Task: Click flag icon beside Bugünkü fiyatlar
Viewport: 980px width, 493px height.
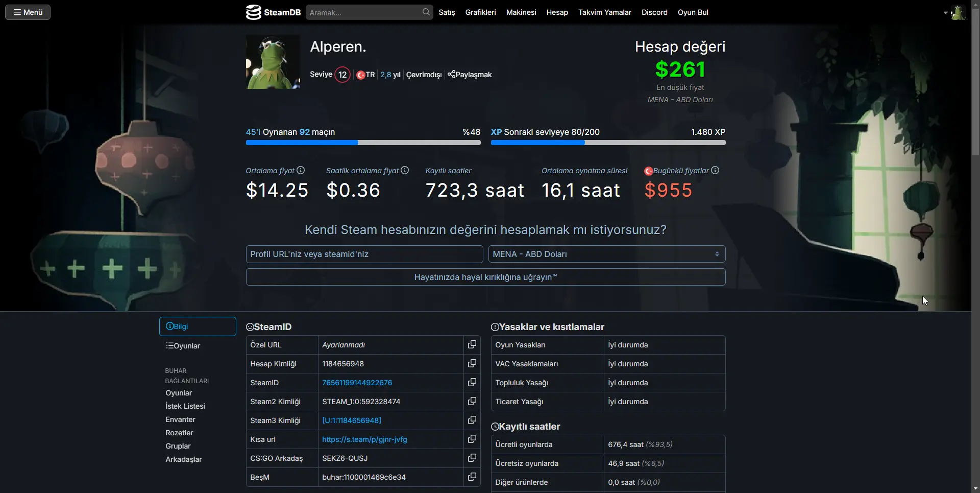Action: coord(648,171)
